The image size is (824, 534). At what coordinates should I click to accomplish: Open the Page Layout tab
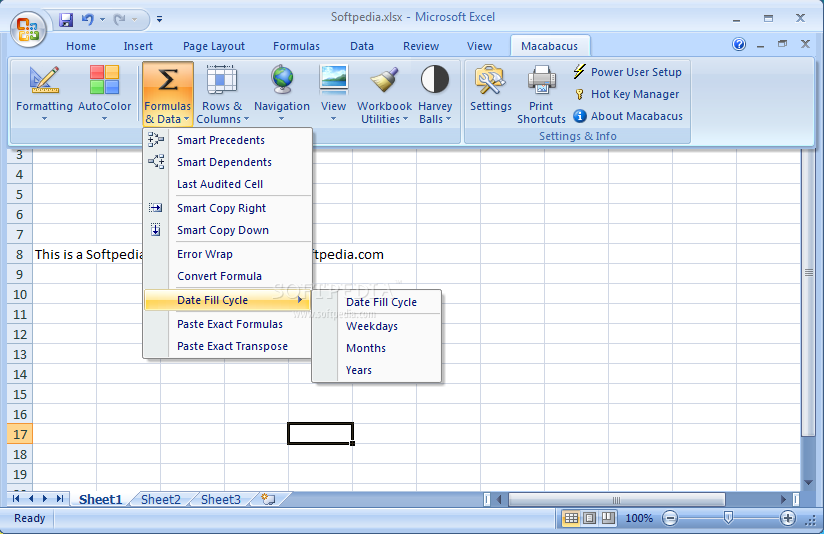pyautogui.click(x=214, y=46)
